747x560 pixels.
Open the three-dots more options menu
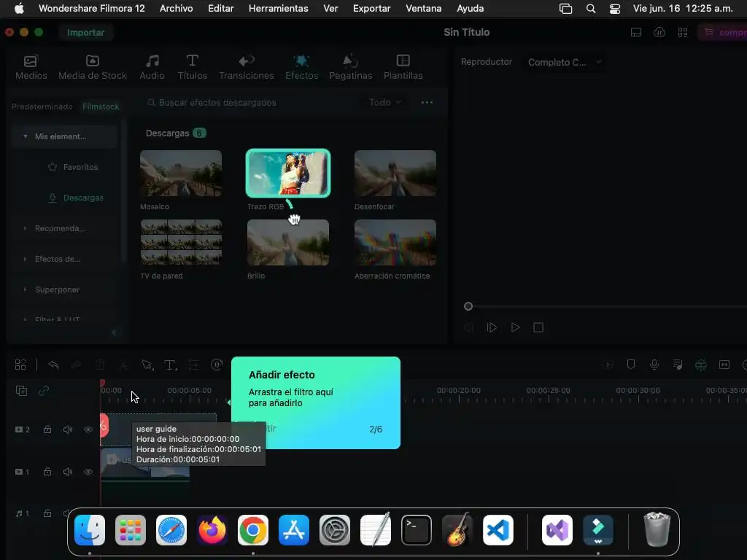tap(427, 102)
